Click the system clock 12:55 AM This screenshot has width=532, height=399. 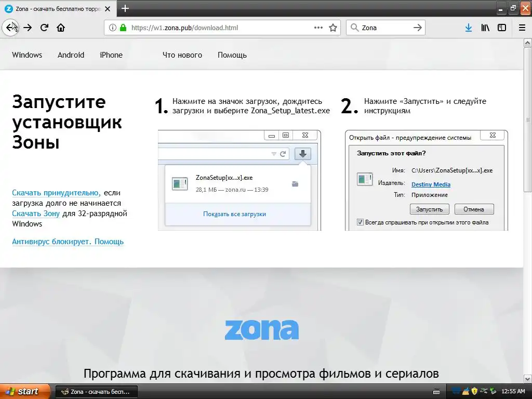click(x=513, y=391)
